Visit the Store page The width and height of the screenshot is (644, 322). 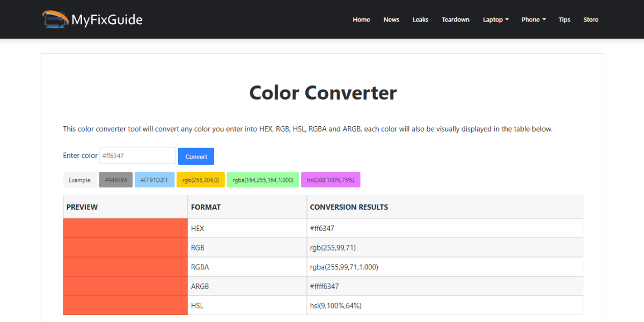click(590, 19)
